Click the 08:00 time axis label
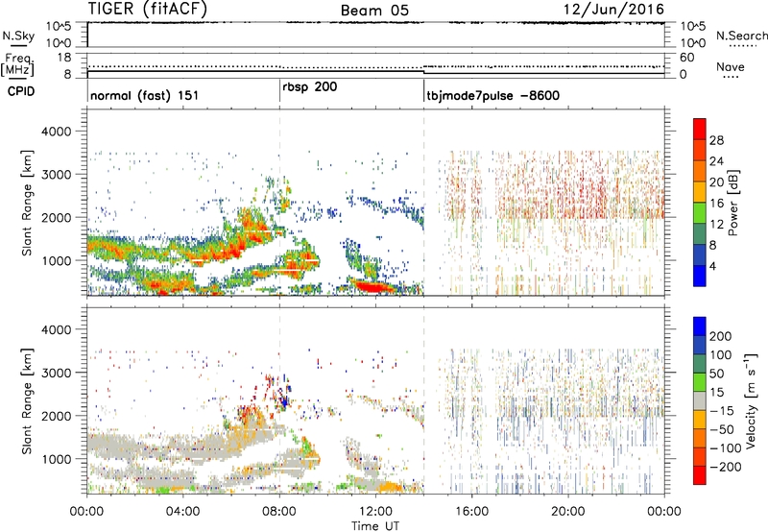The height and width of the screenshot is (532, 768). tap(279, 512)
